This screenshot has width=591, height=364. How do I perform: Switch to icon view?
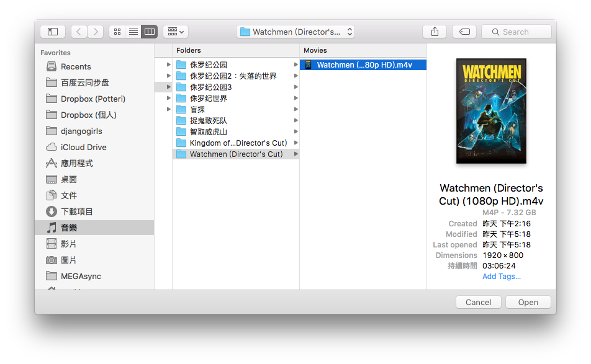[x=117, y=32]
